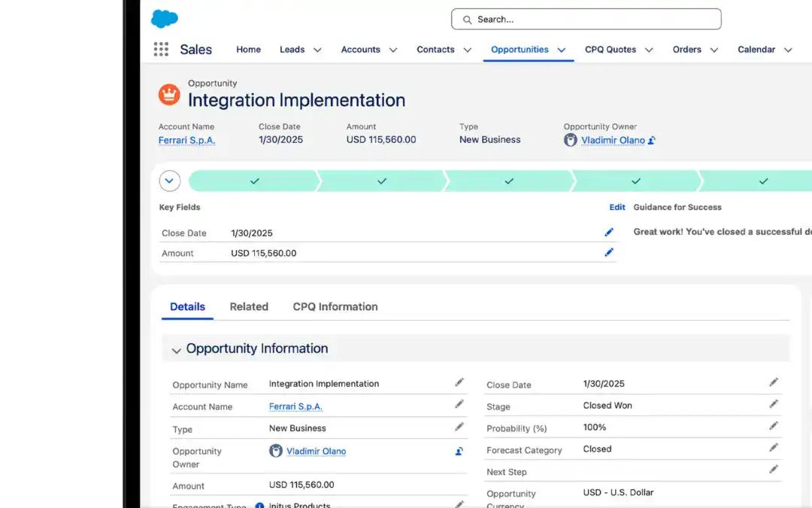Click the Edit link in Key Fields
812x508 pixels.
617,208
